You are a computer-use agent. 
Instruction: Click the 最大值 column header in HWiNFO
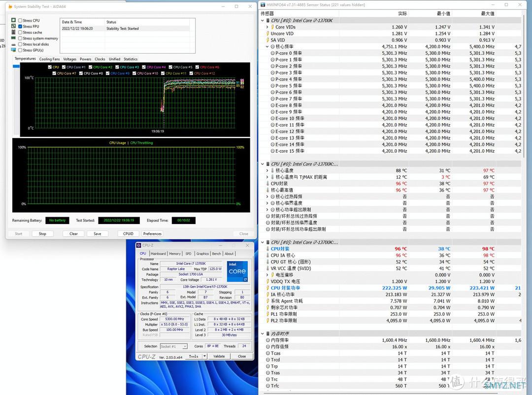[x=488, y=14]
